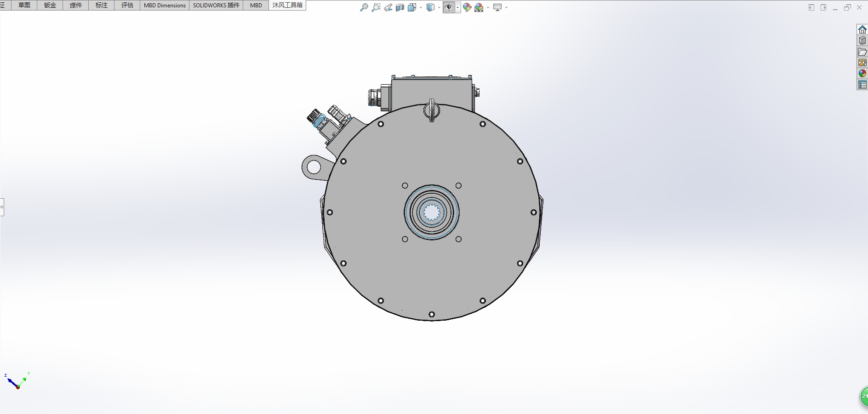Click the 沐风工具箱 tab
The image size is (868, 414).
[287, 5]
